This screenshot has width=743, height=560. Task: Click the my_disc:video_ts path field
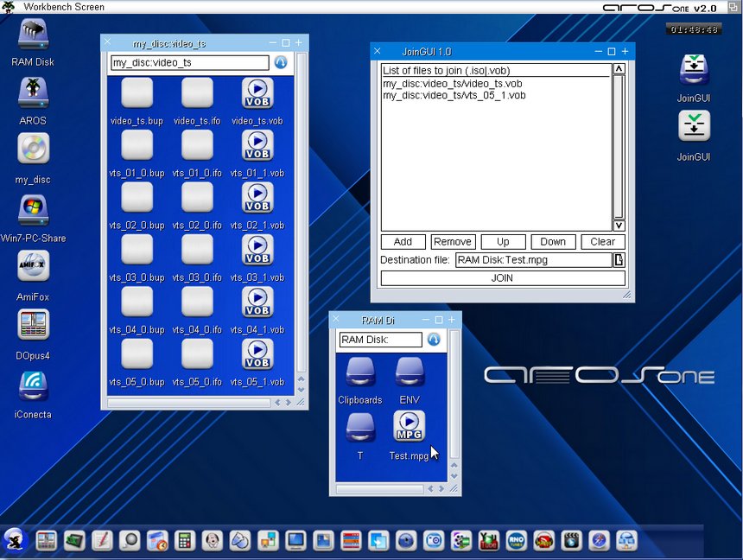pos(189,63)
